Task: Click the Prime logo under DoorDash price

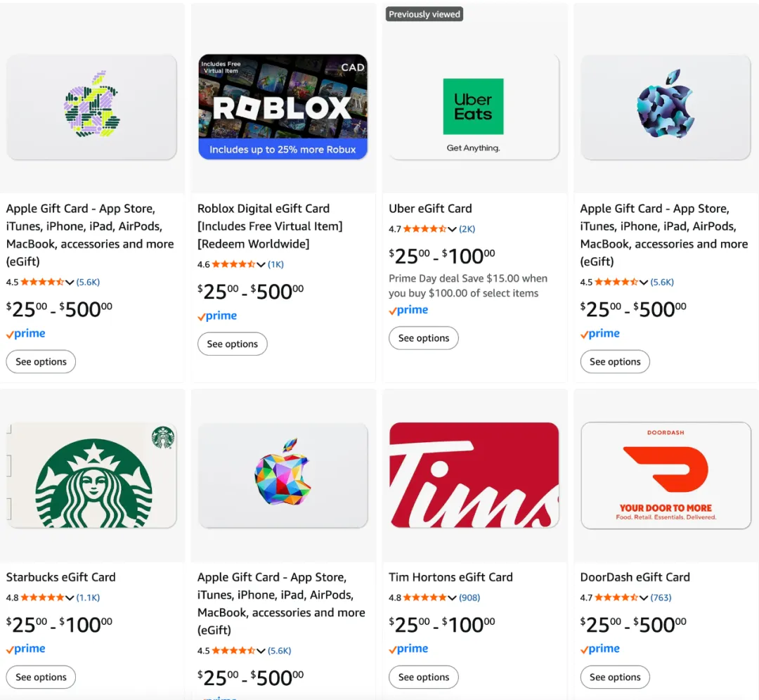Action: point(599,649)
